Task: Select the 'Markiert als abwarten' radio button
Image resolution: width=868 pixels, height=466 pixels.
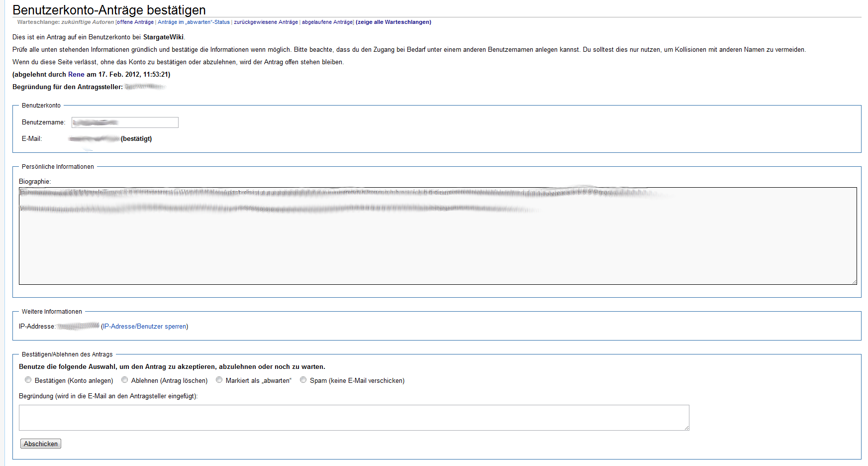Action: [x=219, y=380]
